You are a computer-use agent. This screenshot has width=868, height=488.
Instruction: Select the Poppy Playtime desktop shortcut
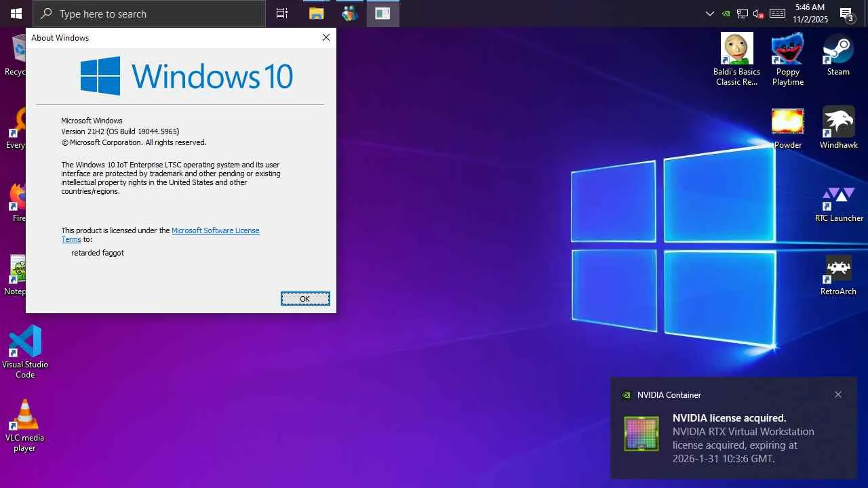point(788,60)
